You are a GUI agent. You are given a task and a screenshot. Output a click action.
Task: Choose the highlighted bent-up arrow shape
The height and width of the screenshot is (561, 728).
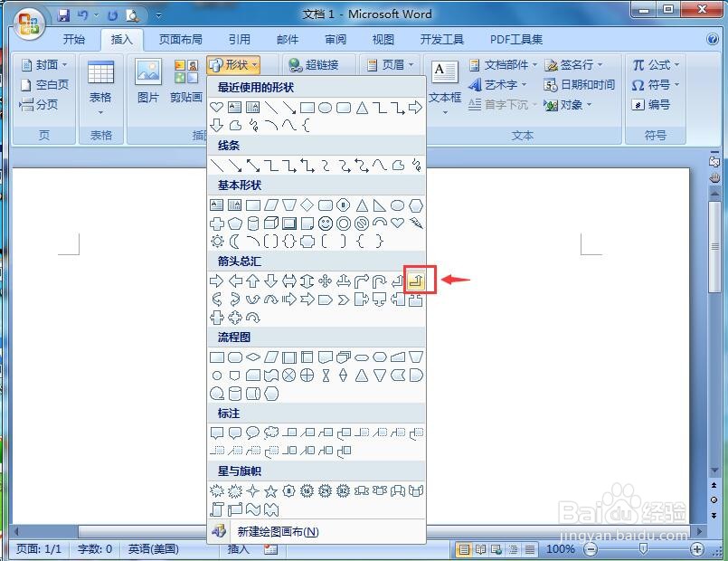pos(416,281)
